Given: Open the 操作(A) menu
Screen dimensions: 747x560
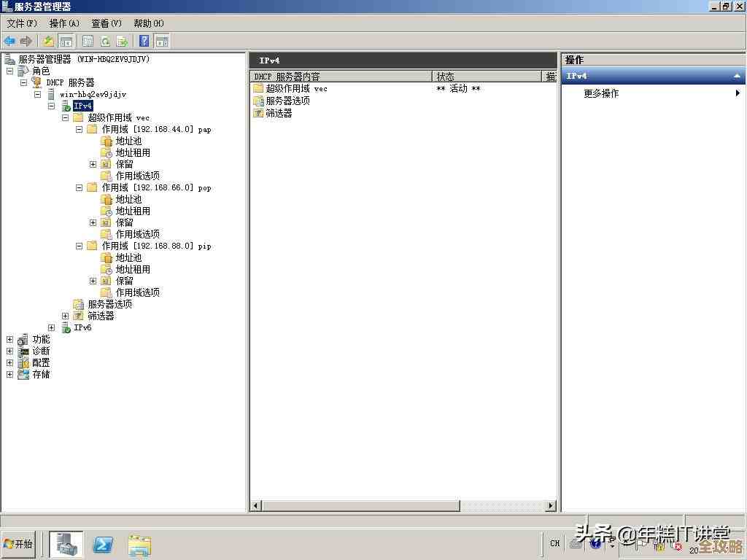Looking at the screenshot, I should point(64,23).
